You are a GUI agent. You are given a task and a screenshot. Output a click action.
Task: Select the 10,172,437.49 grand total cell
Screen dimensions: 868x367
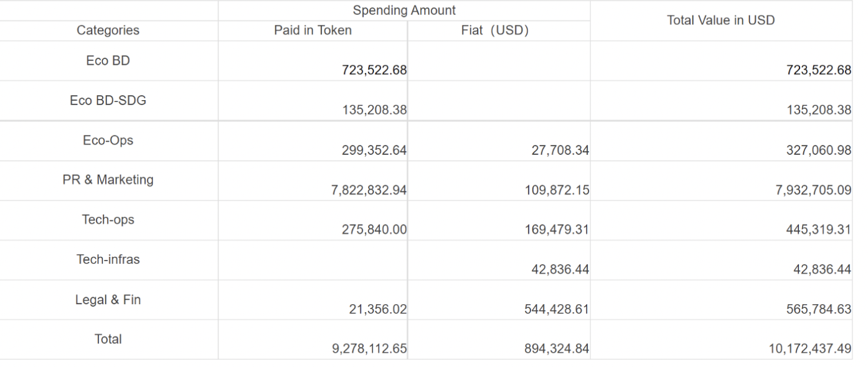click(809, 349)
